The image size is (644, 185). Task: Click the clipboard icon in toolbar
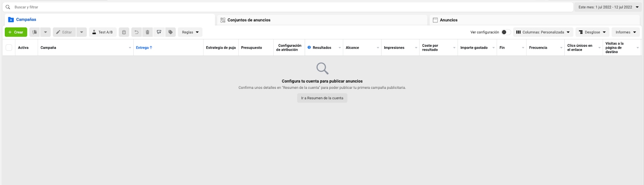(x=124, y=32)
